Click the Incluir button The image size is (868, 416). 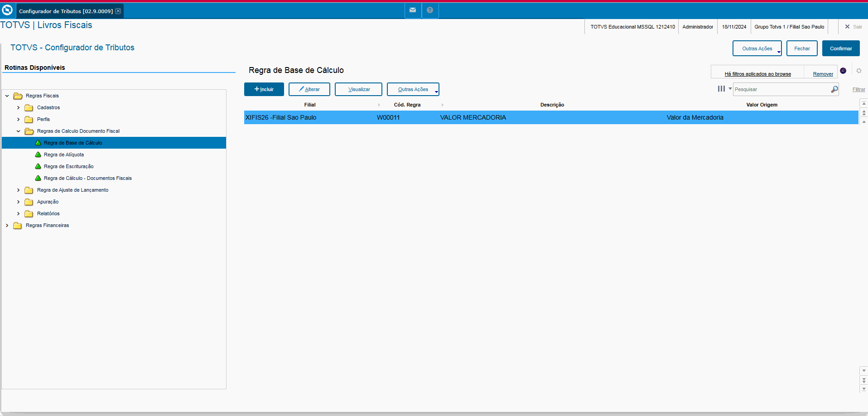pyautogui.click(x=264, y=89)
